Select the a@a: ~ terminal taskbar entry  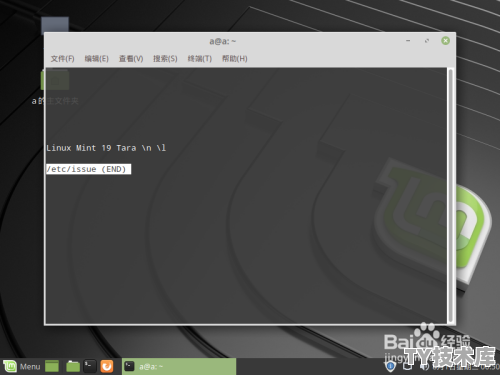pyautogui.click(x=179, y=366)
